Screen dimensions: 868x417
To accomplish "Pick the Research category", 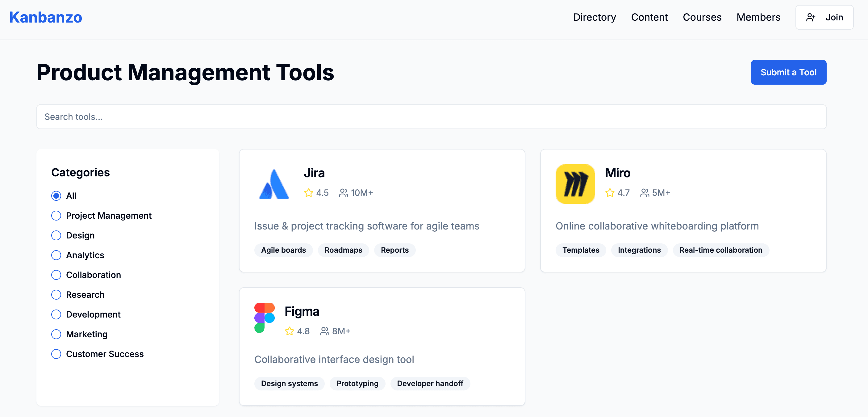I will [x=56, y=295].
